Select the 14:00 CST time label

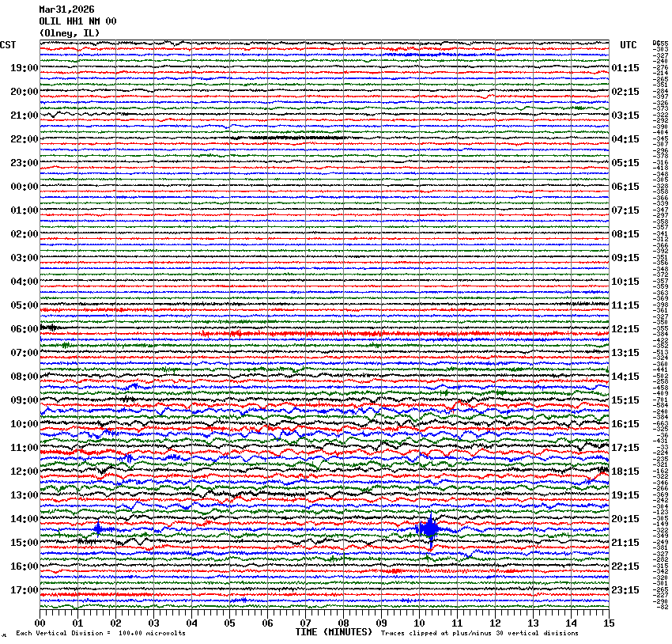coord(25,519)
